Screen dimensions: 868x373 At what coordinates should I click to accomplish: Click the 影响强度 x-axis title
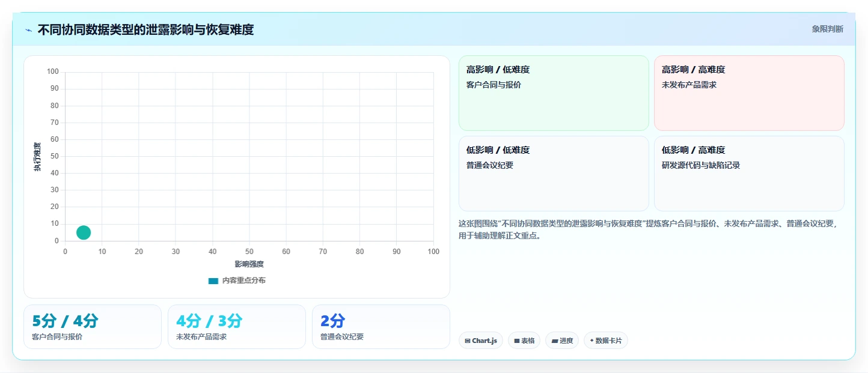click(x=249, y=264)
